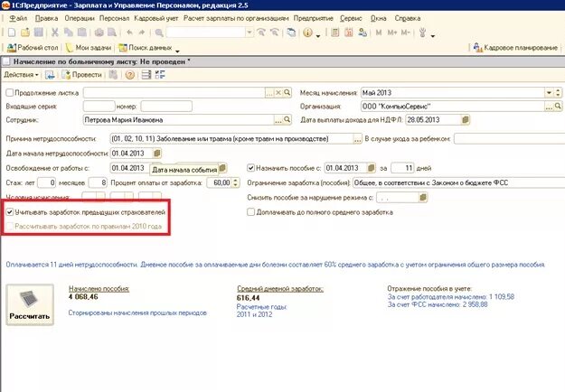Screen dimensions: 565x392
Task: Click the New document icon
Action: pyautogui.click(x=12, y=33)
